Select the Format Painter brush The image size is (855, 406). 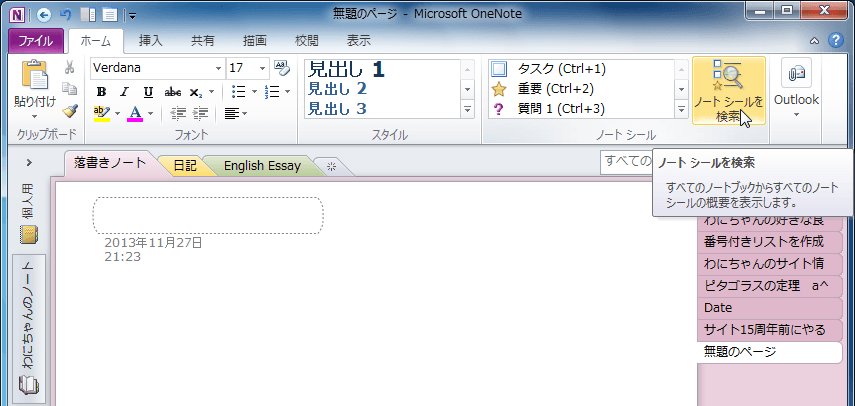pyautogui.click(x=69, y=111)
